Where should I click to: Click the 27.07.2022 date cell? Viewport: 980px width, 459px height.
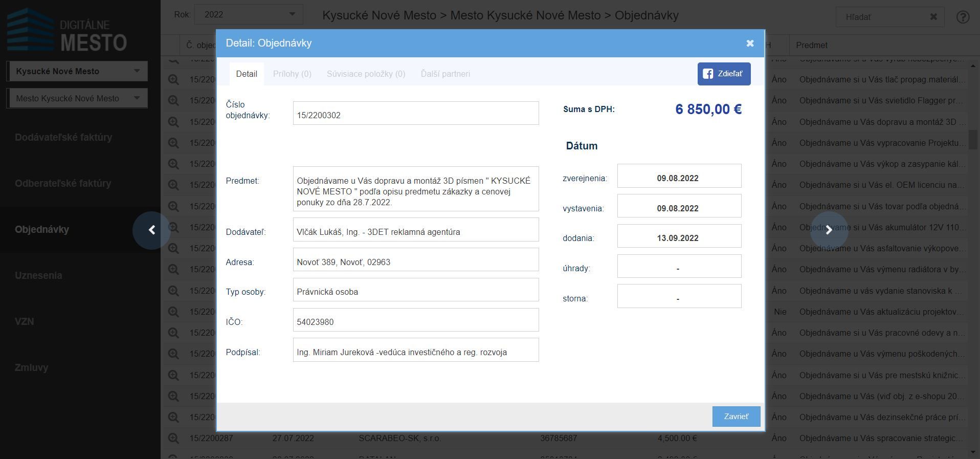click(x=293, y=438)
